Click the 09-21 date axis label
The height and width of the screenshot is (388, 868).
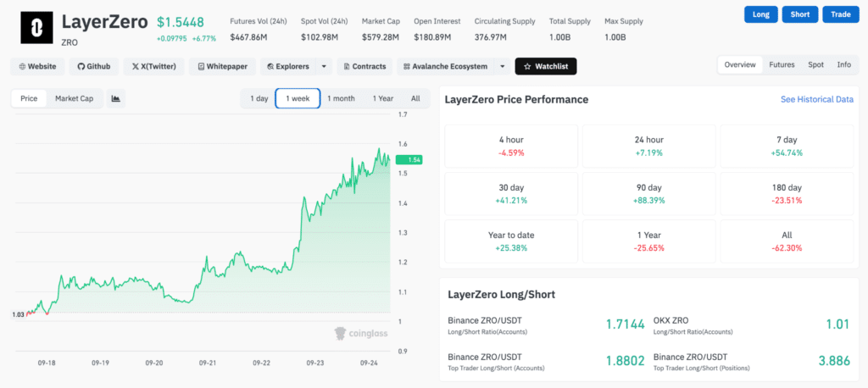pos(207,363)
